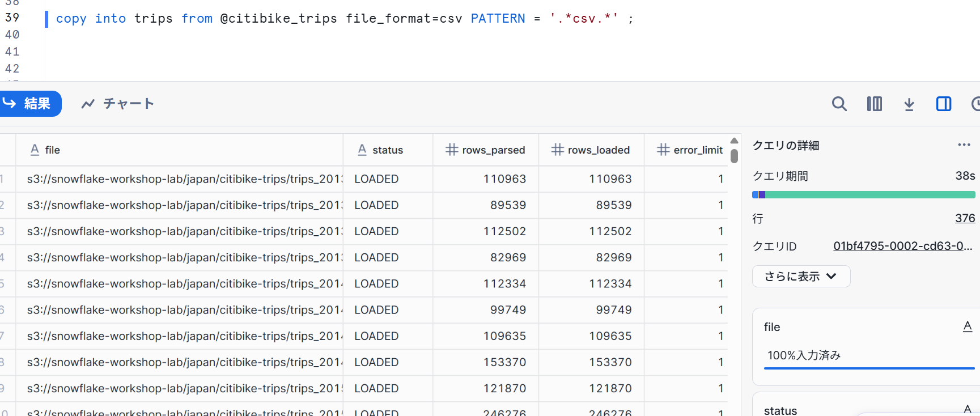Select rows_loaded cell 89539
This screenshot has width=980, height=416.
[x=591, y=205]
